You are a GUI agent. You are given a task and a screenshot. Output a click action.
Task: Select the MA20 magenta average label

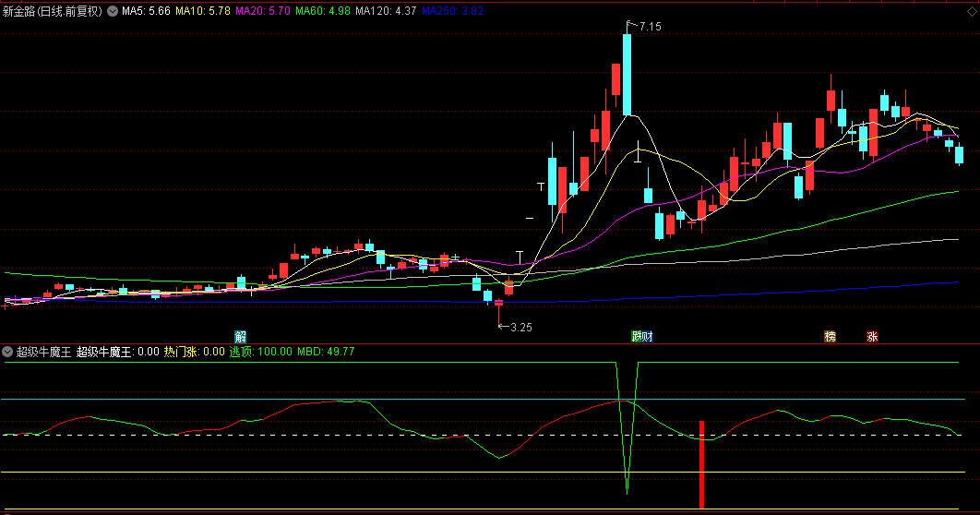coord(263,11)
